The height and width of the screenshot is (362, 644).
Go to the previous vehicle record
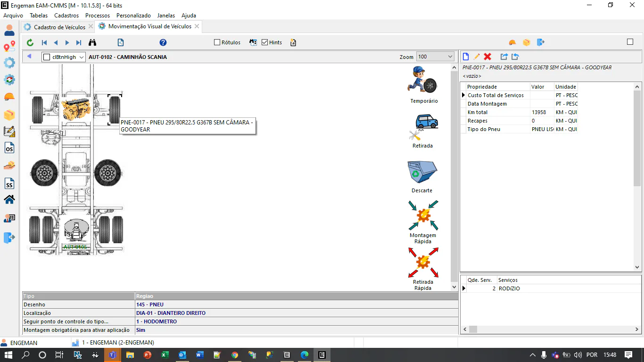click(x=56, y=42)
